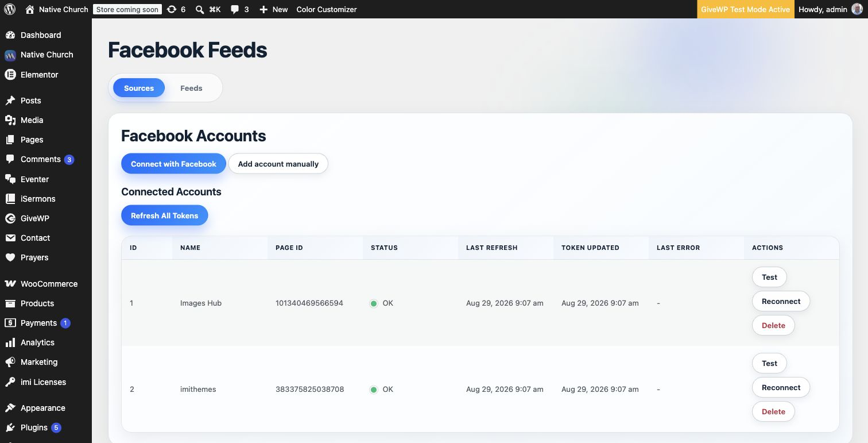The width and height of the screenshot is (868, 443).
Task: Delete the Images Hub account
Action: (773, 325)
